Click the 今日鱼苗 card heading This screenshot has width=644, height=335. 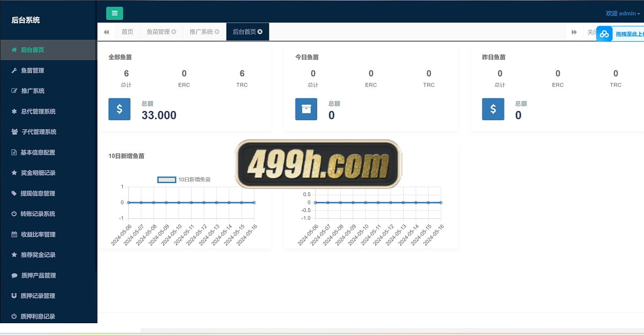coord(306,57)
